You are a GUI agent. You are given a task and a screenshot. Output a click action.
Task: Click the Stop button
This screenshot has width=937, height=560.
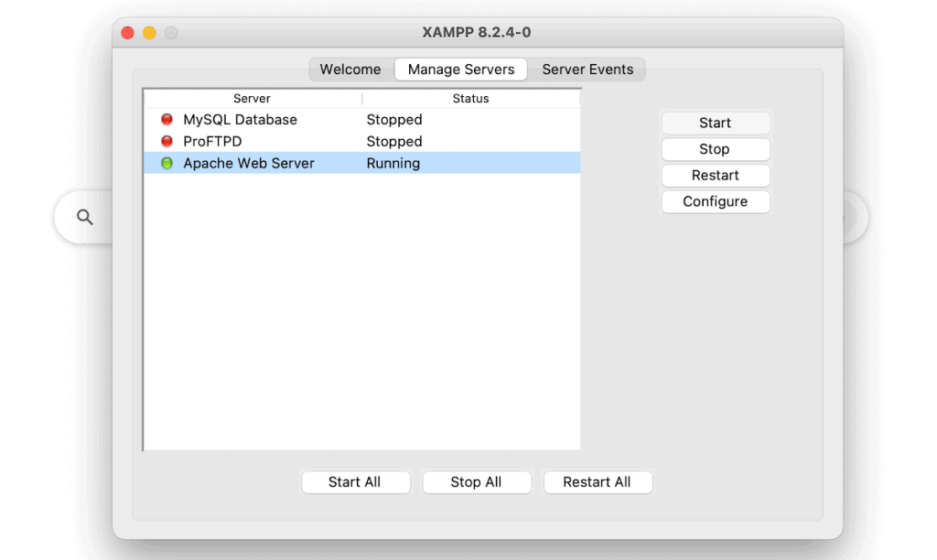pyautogui.click(x=716, y=149)
